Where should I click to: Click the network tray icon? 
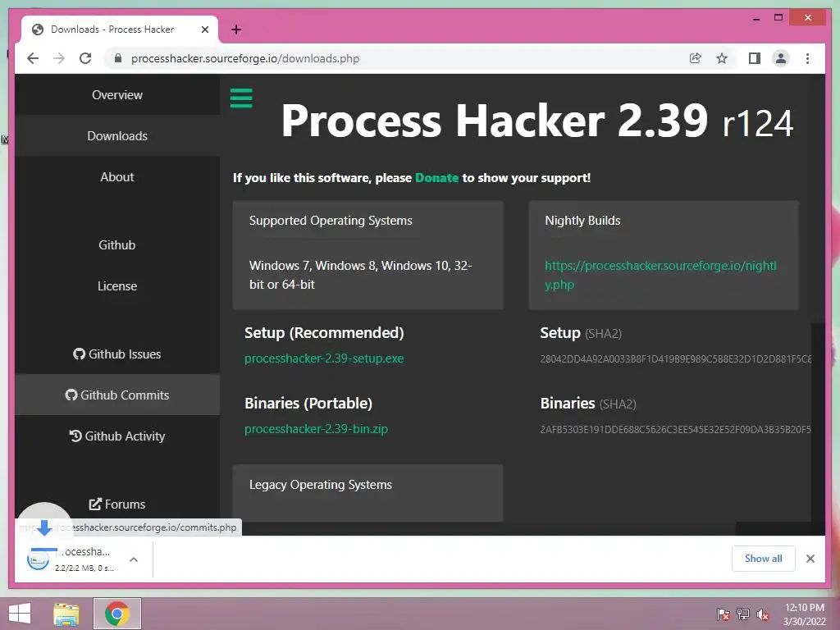pos(743,614)
